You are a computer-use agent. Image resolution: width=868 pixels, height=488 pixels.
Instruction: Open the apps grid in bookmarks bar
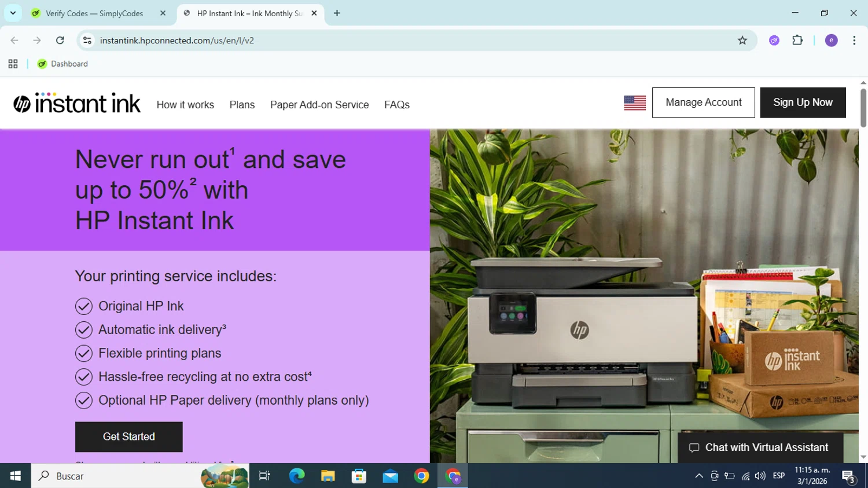pyautogui.click(x=13, y=64)
